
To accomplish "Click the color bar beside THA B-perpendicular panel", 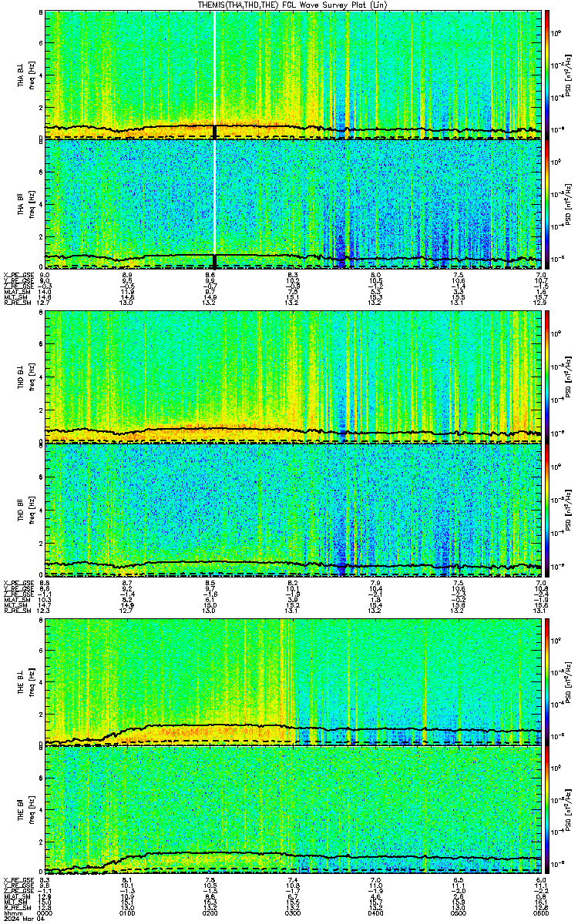I will click(x=547, y=74).
